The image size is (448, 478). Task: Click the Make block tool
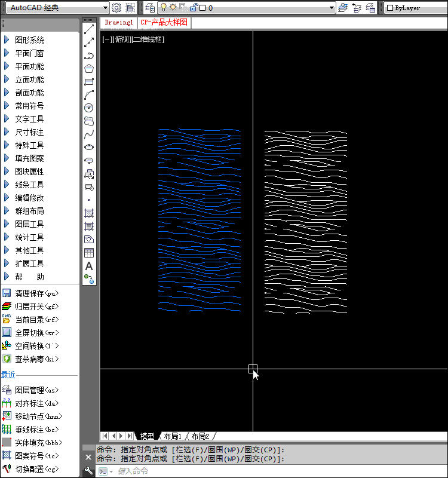click(x=89, y=187)
